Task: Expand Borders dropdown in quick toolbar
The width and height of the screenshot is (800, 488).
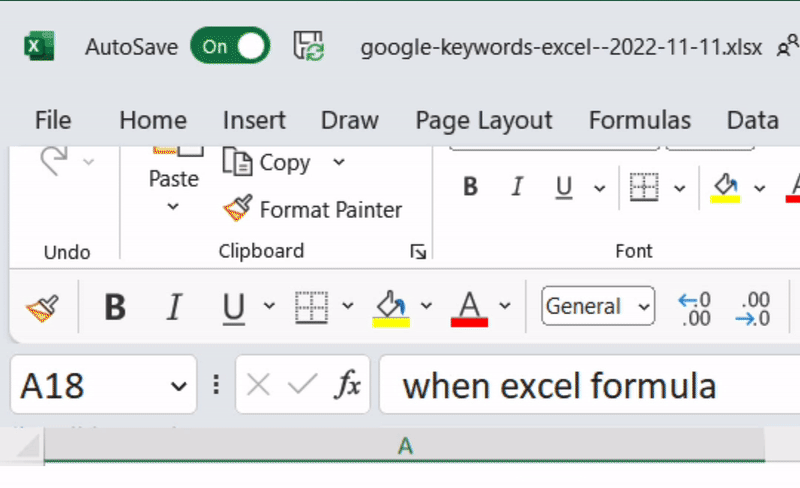Action: [x=347, y=306]
